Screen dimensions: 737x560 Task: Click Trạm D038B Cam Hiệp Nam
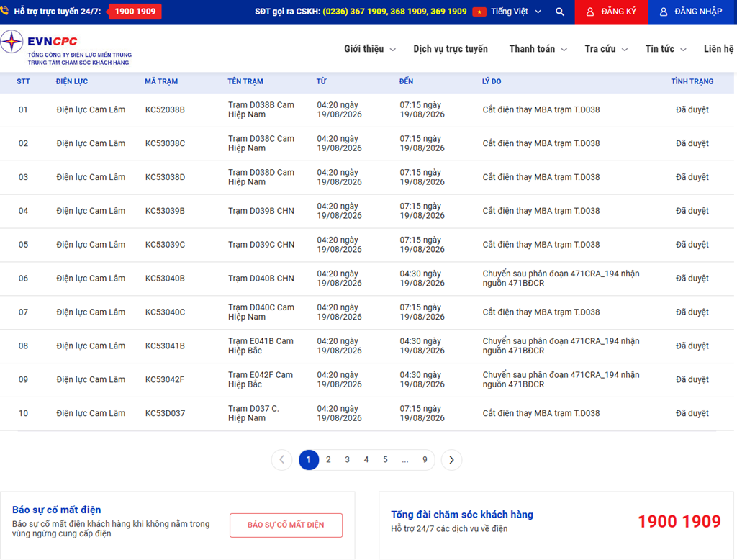click(x=261, y=110)
